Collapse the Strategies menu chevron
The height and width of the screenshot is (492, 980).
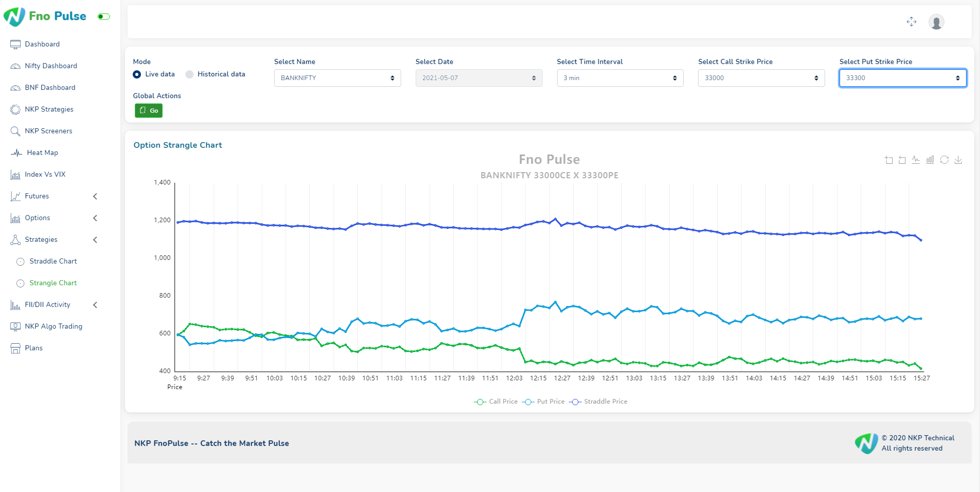coord(95,240)
